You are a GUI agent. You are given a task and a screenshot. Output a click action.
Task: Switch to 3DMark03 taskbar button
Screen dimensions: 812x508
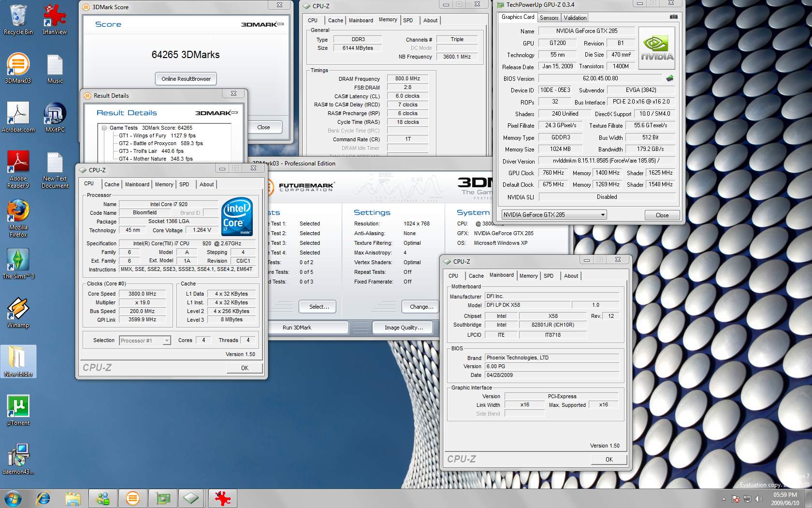[132, 498]
